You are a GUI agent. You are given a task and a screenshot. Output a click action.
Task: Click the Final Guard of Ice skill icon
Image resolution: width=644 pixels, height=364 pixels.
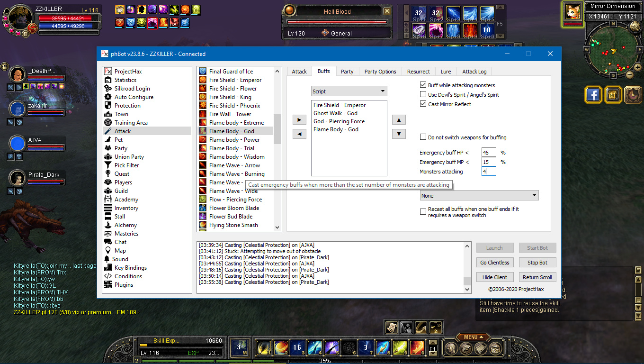[x=202, y=72]
